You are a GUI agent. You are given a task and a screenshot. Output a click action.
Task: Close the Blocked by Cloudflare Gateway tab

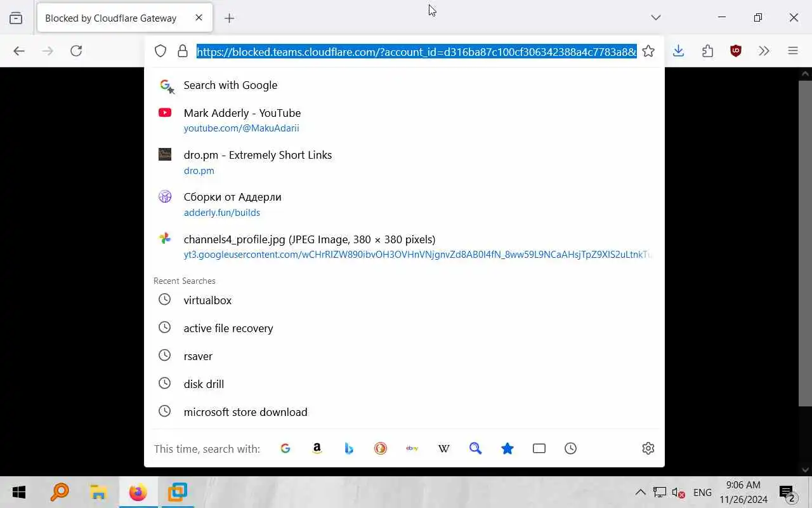point(199,18)
